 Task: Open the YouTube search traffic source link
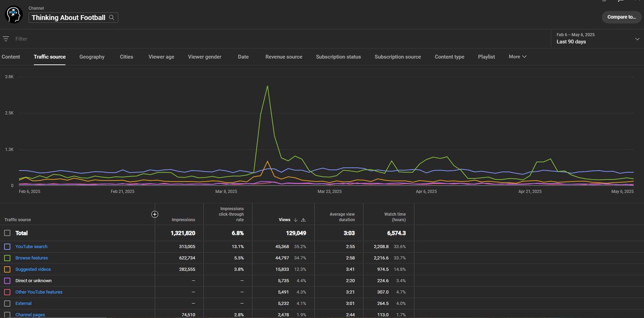pyautogui.click(x=31, y=247)
